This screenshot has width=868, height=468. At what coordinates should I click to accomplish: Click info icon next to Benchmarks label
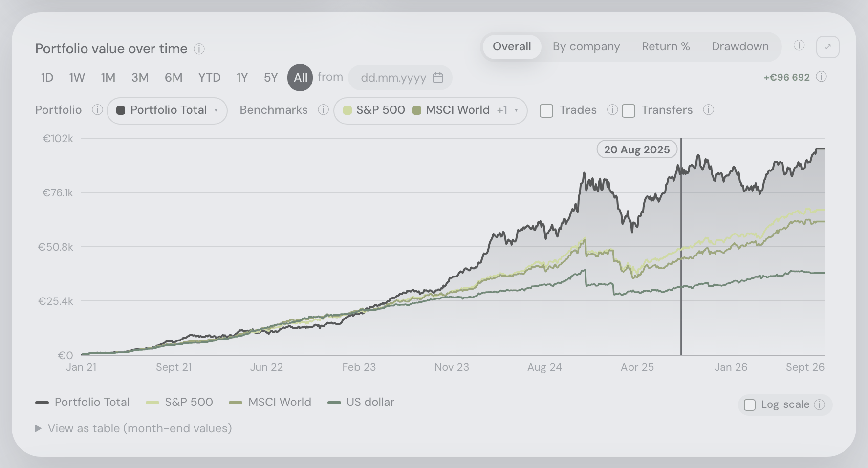pyautogui.click(x=323, y=109)
